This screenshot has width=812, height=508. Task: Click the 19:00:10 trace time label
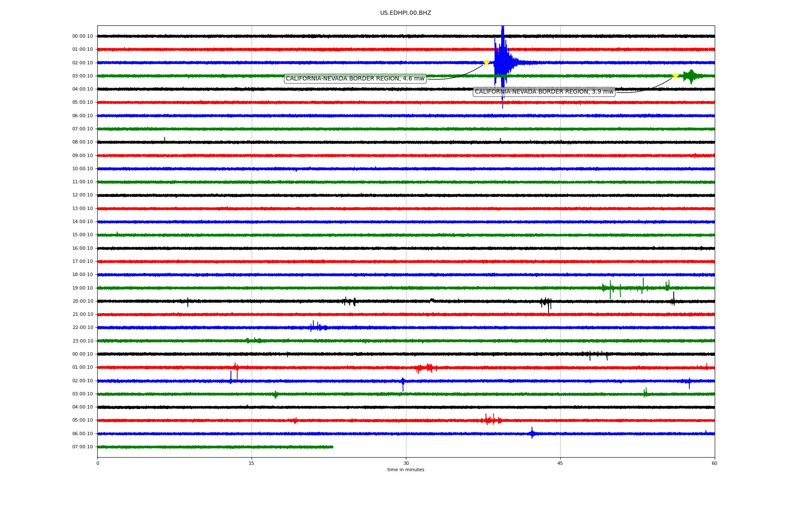[82, 288]
